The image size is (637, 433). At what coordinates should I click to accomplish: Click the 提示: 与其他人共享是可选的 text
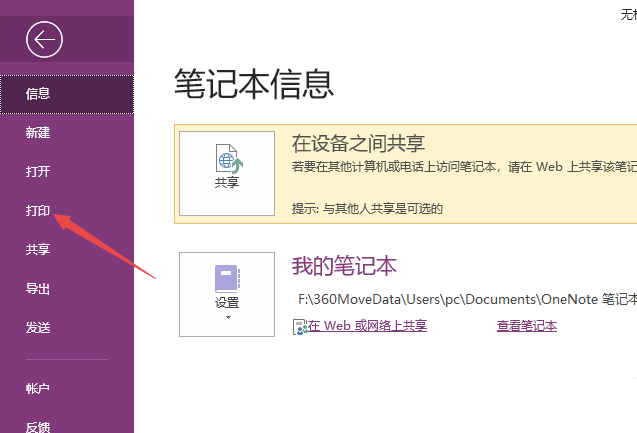click(367, 209)
